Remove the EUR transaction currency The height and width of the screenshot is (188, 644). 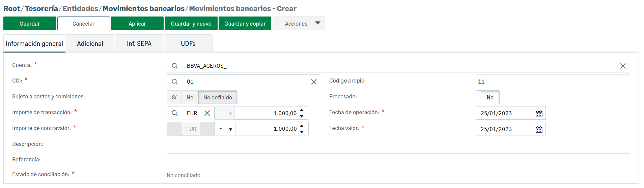click(207, 113)
